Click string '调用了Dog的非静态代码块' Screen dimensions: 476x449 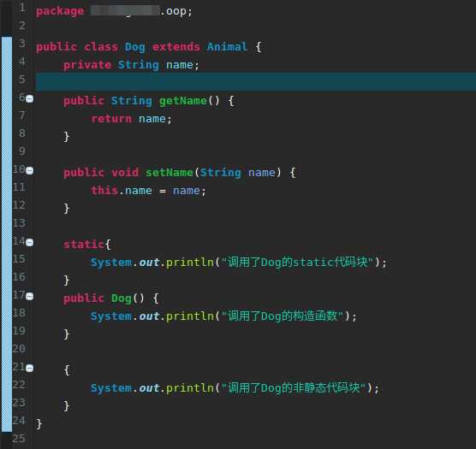(x=294, y=387)
